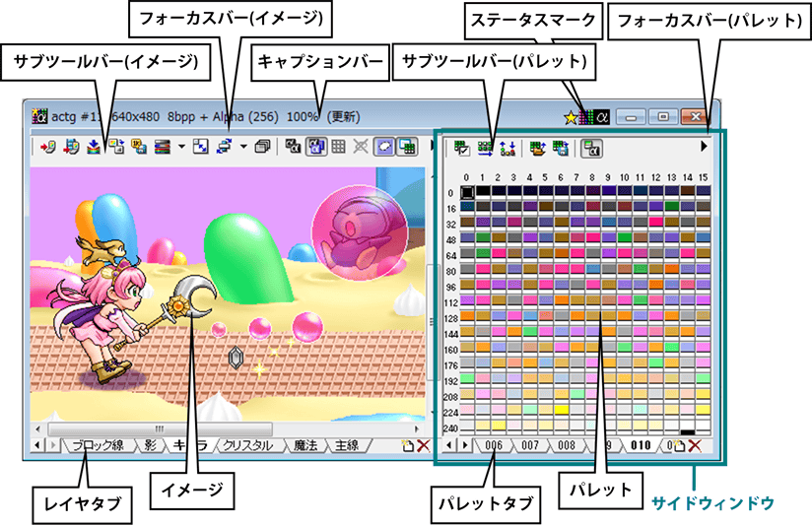Click the large pink bubble with creature

[x=361, y=232]
